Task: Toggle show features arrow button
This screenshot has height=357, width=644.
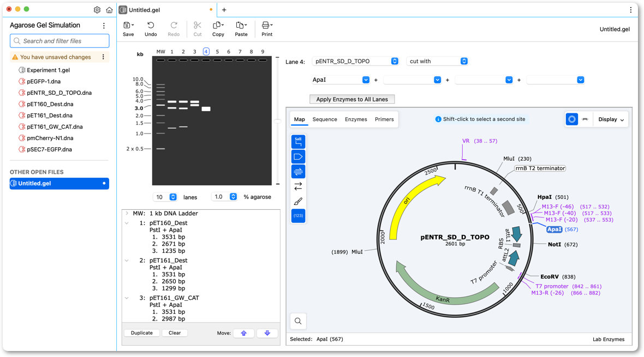Action: pos(298,157)
